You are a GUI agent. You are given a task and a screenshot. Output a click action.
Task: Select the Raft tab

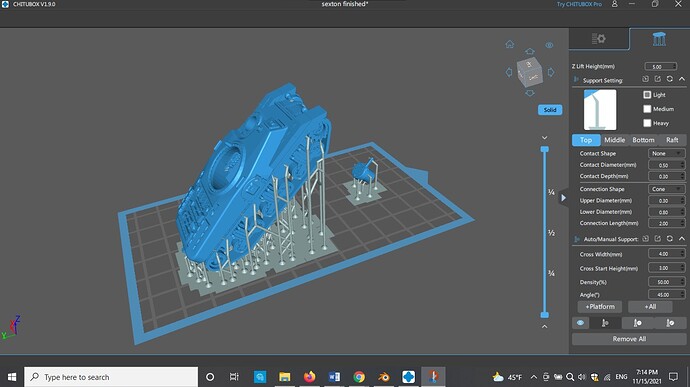672,140
